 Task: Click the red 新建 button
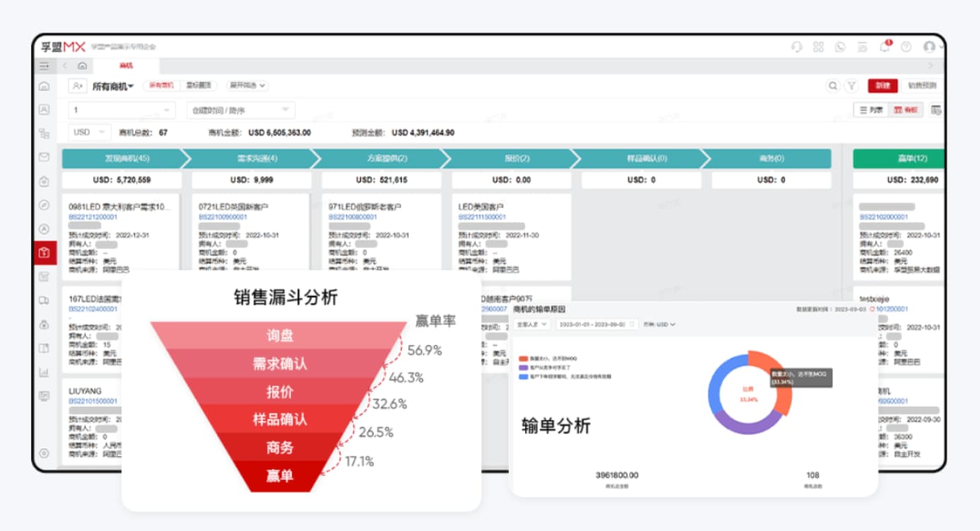tap(884, 85)
